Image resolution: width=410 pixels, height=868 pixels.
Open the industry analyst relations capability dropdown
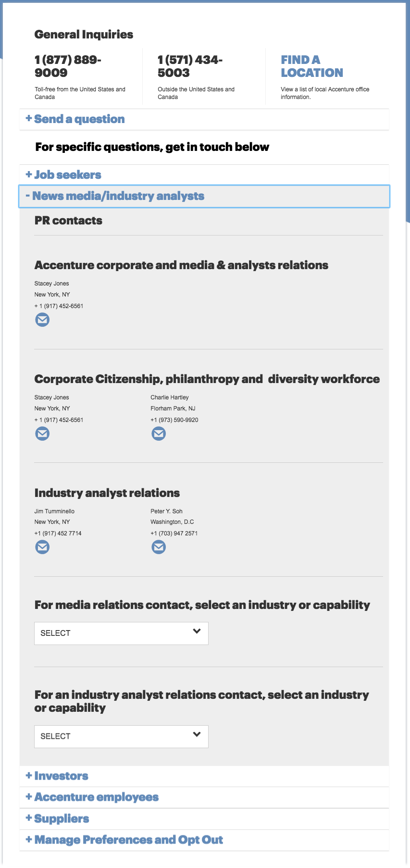(121, 736)
